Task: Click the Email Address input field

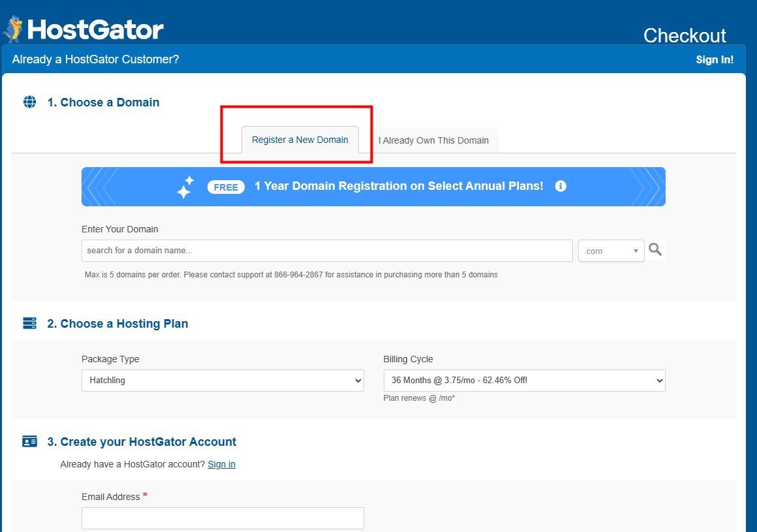Action: (x=223, y=518)
